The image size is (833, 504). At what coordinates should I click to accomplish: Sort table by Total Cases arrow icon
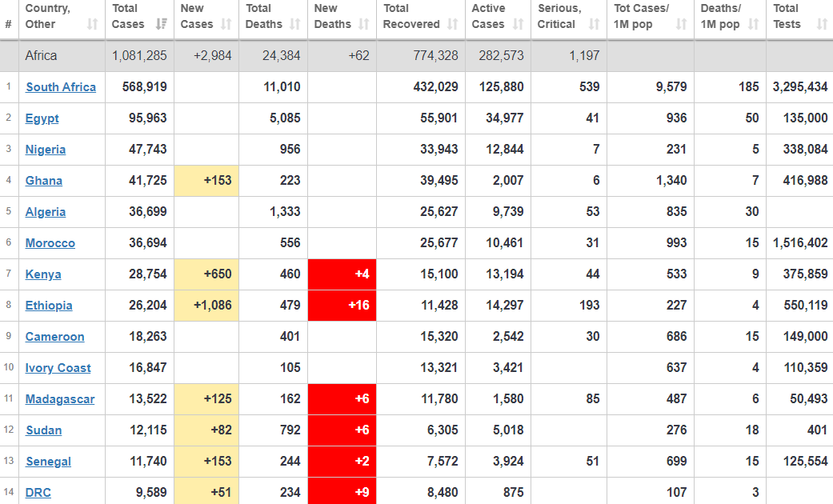(x=162, y=24)
